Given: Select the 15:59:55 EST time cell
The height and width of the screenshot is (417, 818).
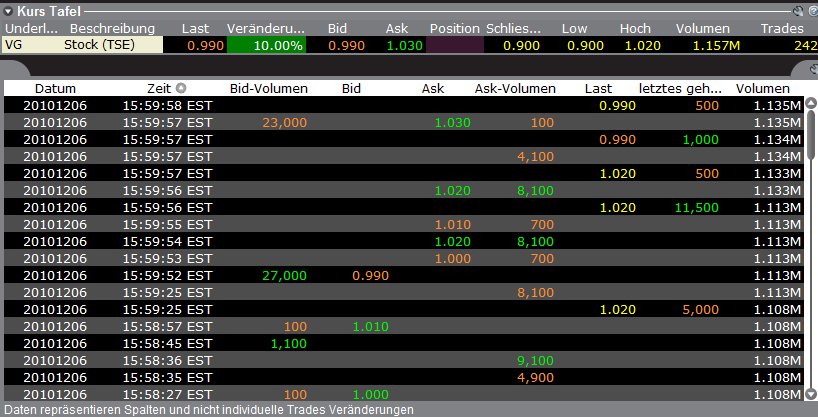Looking at the screenshot, I should 167,224.
